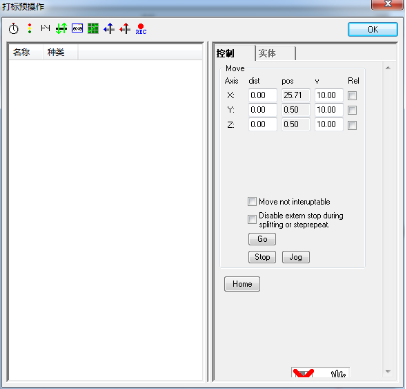Image resolution: width=406 pixels, height=389 pixels.
Task: Toggle the Rel checkbox for X axis
Action: click(x=352, y=96)
